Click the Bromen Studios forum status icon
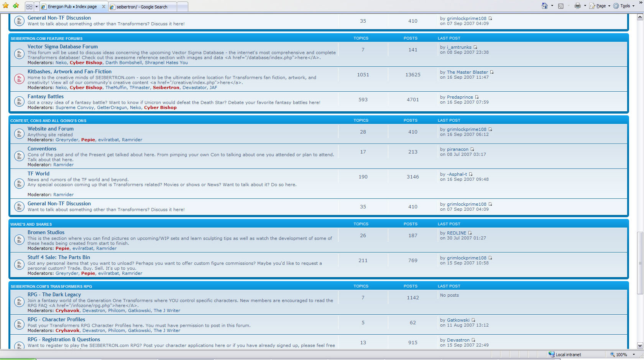The height and width of the screenshot is (360, 644). (x=19, y=239)
